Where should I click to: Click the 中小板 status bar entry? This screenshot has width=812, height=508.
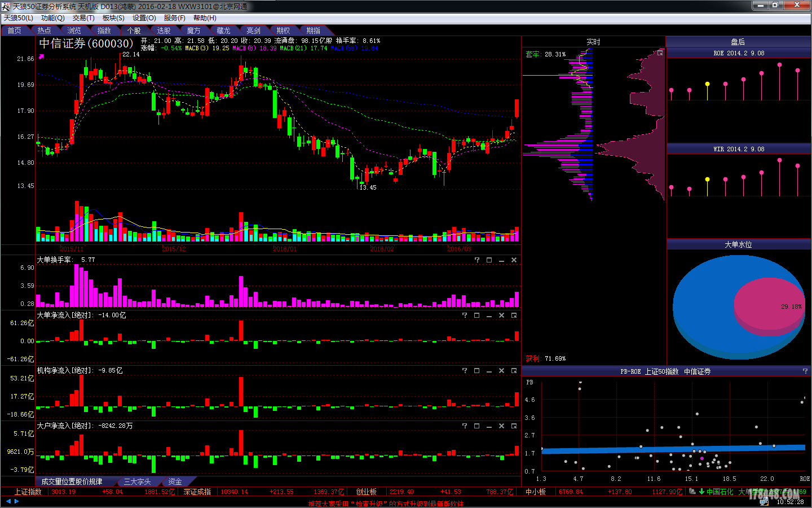tap(536, 492)
